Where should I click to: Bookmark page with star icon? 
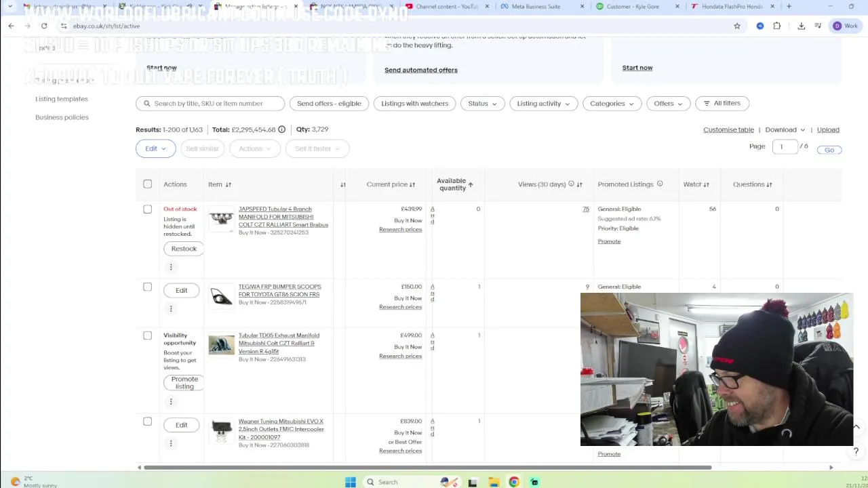tap(737, 26)
